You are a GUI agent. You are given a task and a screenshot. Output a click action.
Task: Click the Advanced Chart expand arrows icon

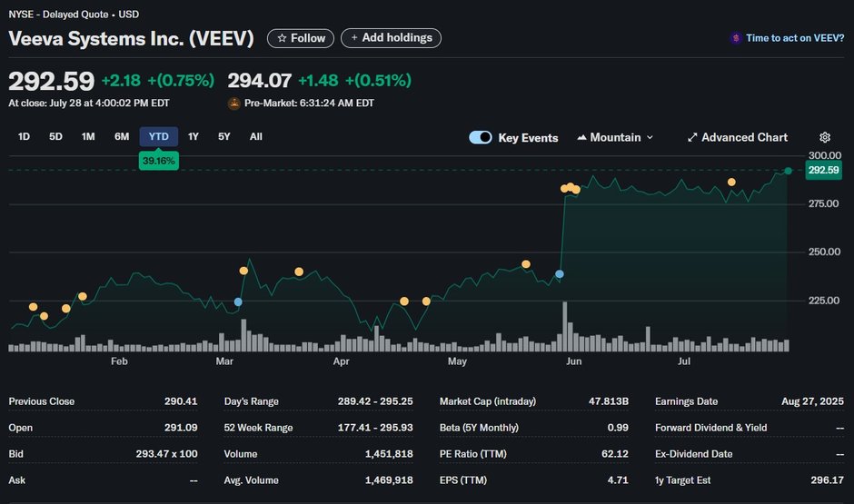coord(692,138)
